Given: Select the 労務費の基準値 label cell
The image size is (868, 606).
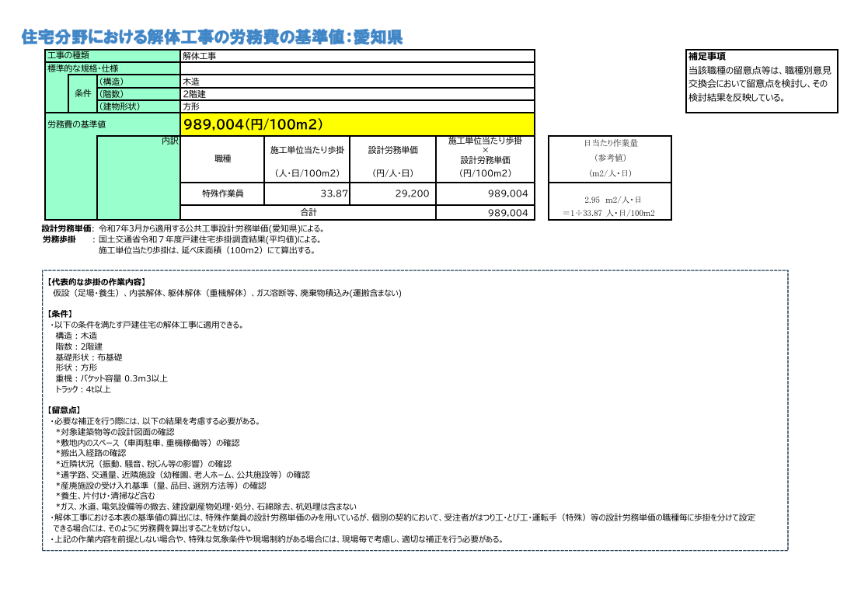Looking at the screenshot, I should tap(112, 124).
